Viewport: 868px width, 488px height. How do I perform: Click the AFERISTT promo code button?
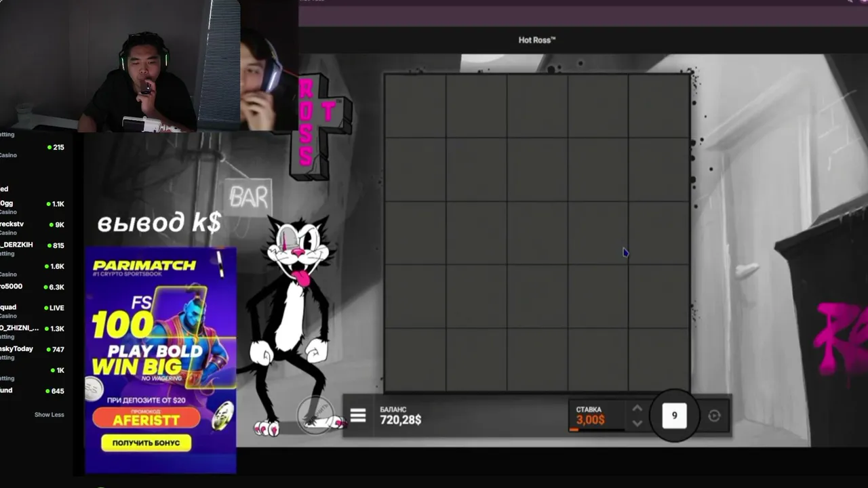[x=146, y=418]
